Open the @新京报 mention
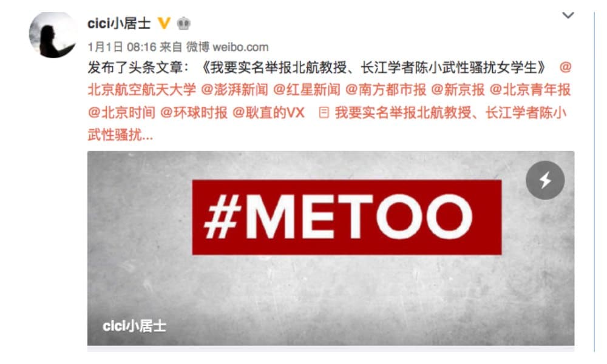This screenshot has width=607, height=364. click(x=458, y=90)
